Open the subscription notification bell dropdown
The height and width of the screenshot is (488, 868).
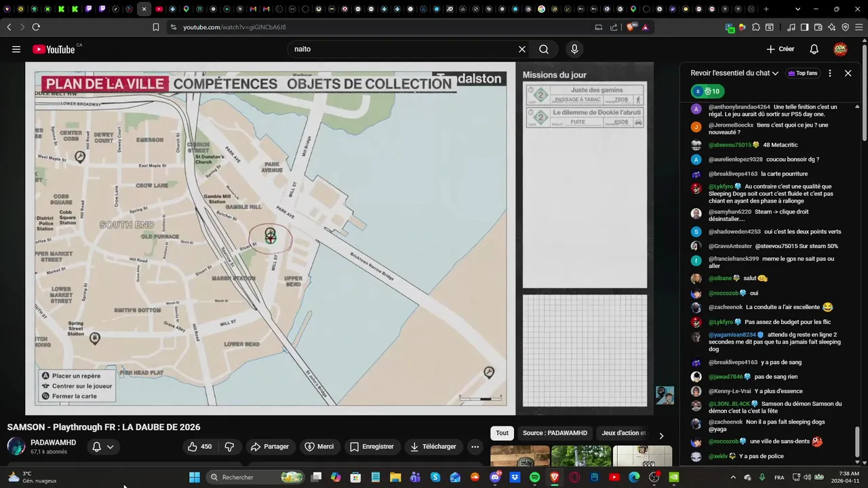click(103, 447)
